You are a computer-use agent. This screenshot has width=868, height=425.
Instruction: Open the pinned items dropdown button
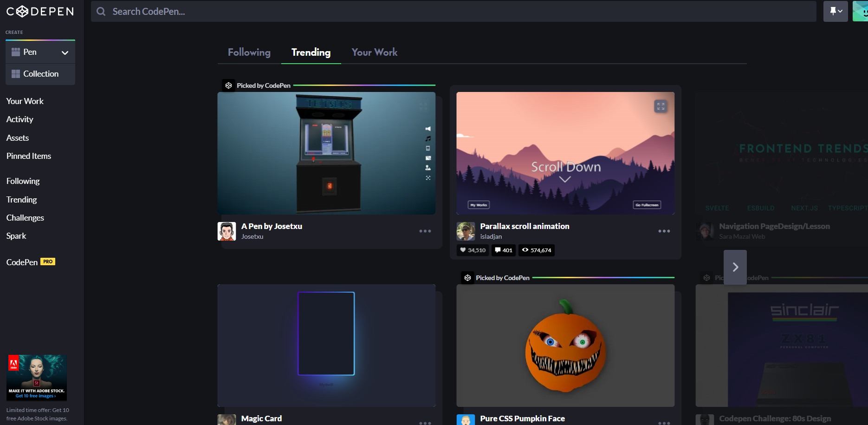[x=836, y=11]
